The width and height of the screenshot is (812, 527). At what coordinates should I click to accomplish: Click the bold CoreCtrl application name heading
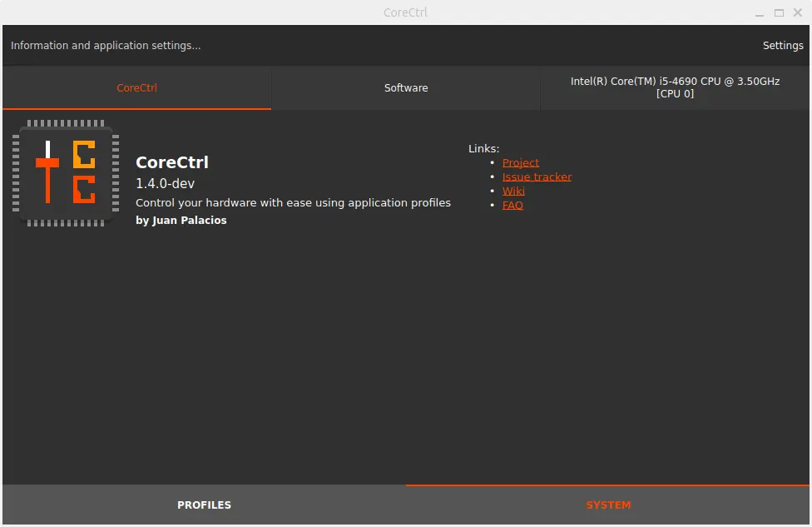pos(172,162)
